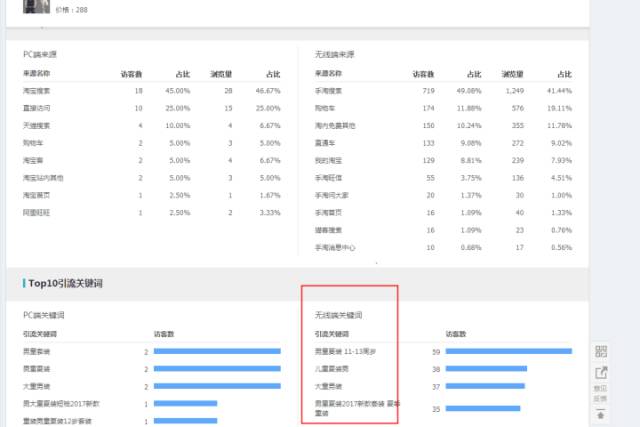Screen dimensions: 640x427
Task: Click the 45.00% share cell
Action: [178, 91]
